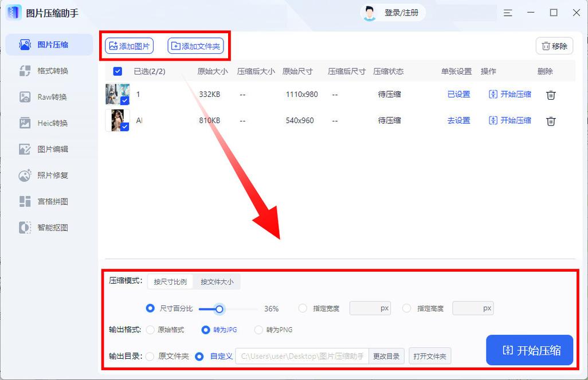This screenshot has width=588, height=380.
Task: Open the 智能抠图 sidebar icon
Action: pyautogui.click(x=25, y=228)
